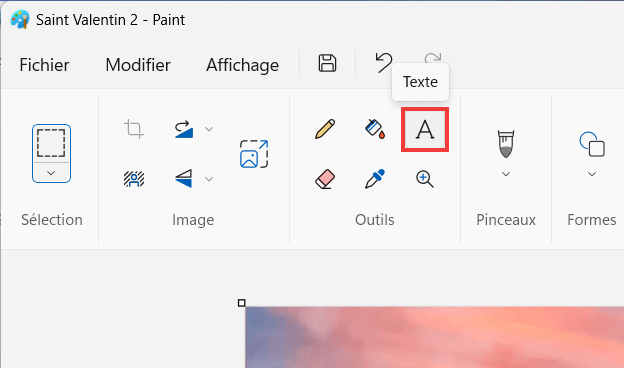This screenshot has height=368, width=624.
Task: Open the Rotate dropdown arrow
Action: point(209,129)
